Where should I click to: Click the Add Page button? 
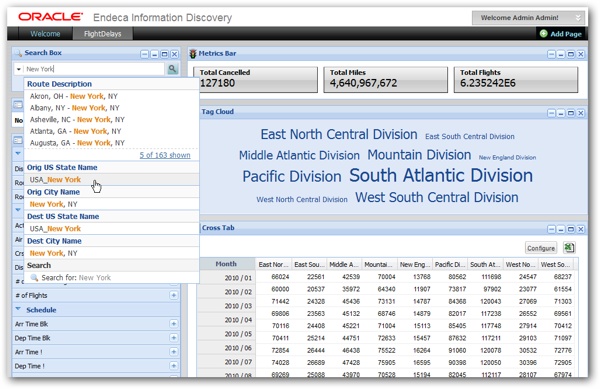click(x=561, y=34)
